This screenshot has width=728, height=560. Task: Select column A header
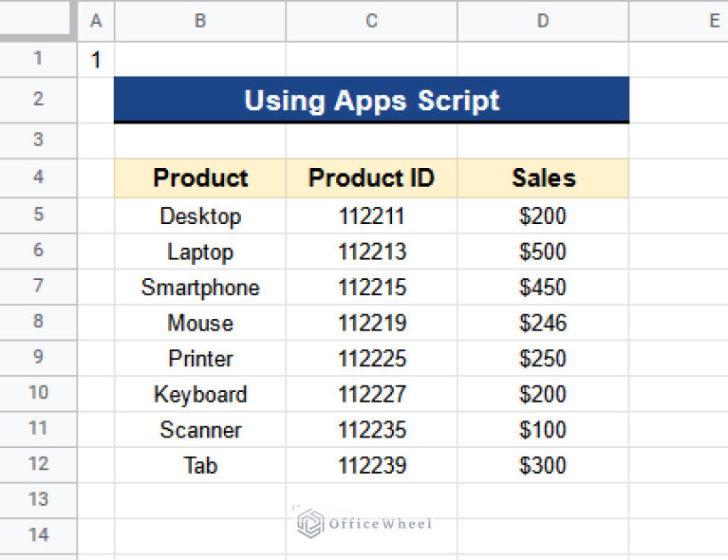click(x=96, y=21)
